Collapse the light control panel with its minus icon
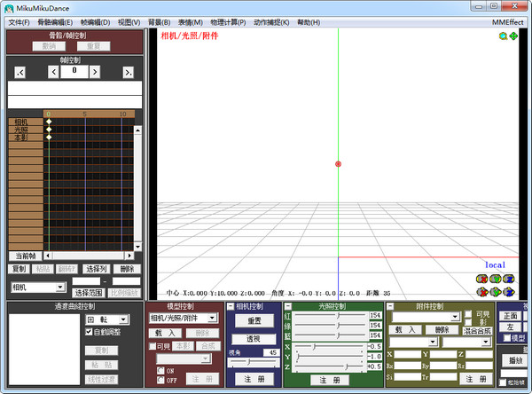This screenshot has width=532, height=394. point(287,306)
